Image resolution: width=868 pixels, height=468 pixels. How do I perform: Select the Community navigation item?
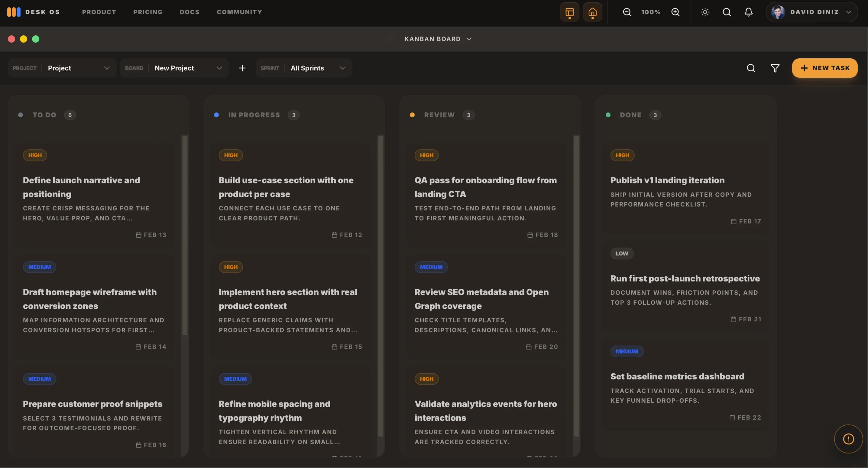point(239,12)
